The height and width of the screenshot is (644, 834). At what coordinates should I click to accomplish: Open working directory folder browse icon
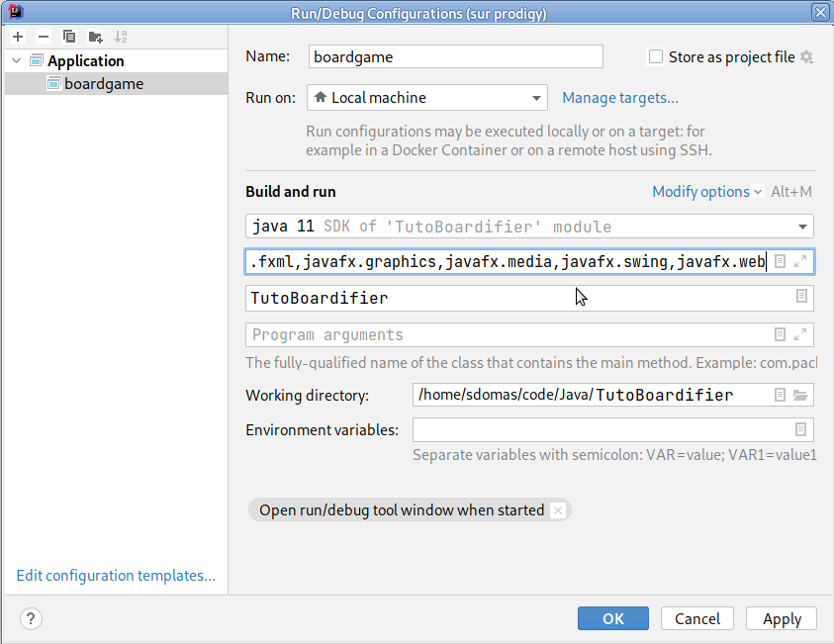(801, 395)
